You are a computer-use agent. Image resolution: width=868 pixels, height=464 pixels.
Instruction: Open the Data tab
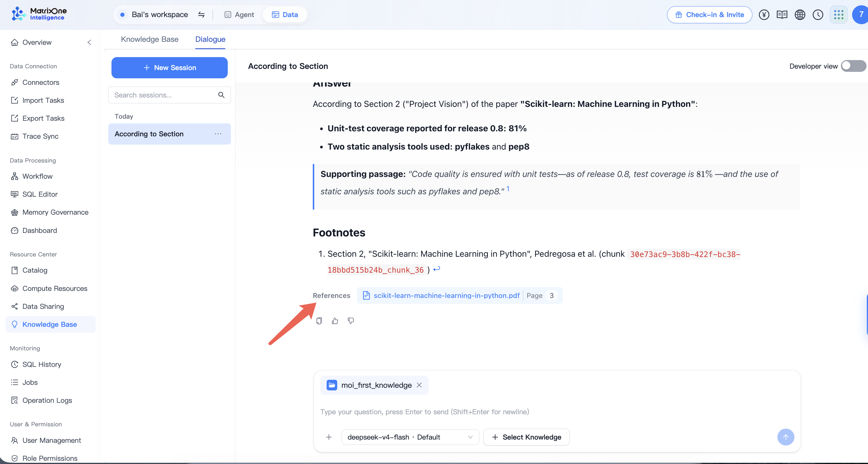[285, 14]
